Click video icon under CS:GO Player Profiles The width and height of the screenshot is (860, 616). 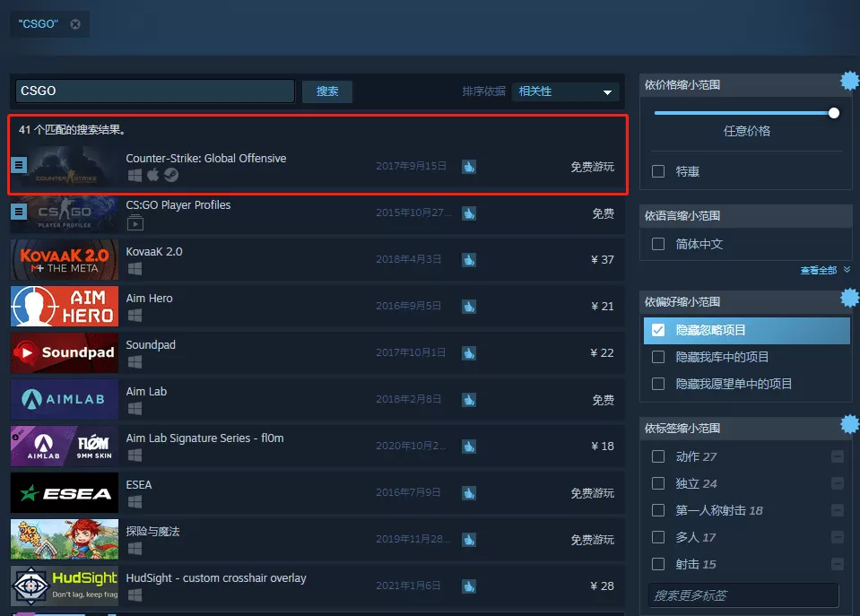[x=135, y=222]
